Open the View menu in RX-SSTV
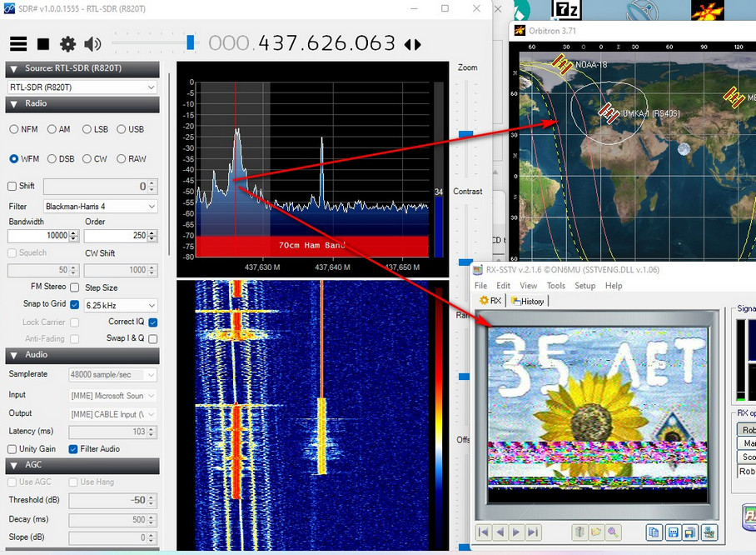Screen dimensions: 756x555 tap(529, 286)
